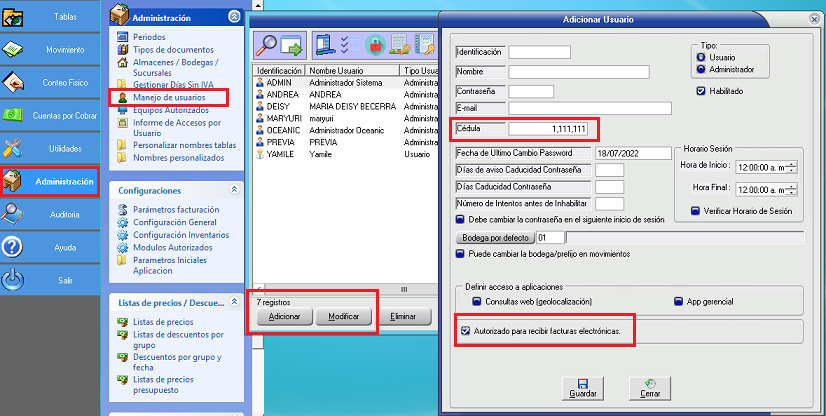Uncheck Autorizado para recibir facturas electrónicas

point(465,330)
